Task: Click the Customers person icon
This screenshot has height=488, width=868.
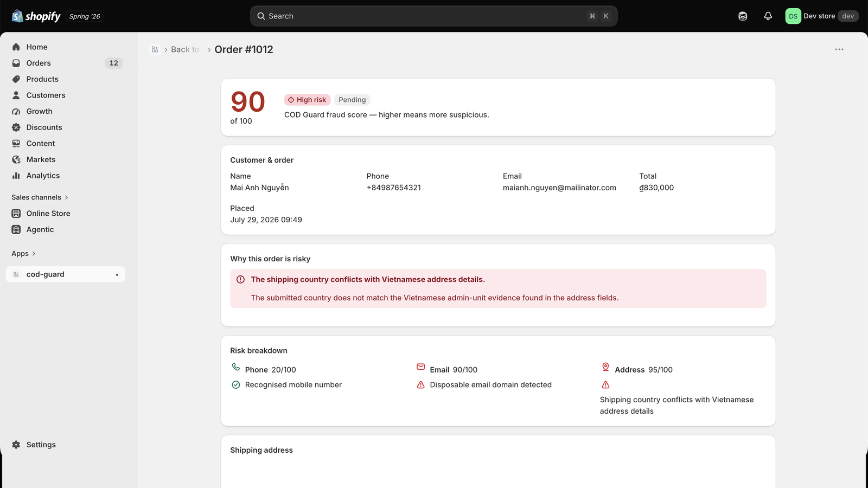Action: coord(16,95)
